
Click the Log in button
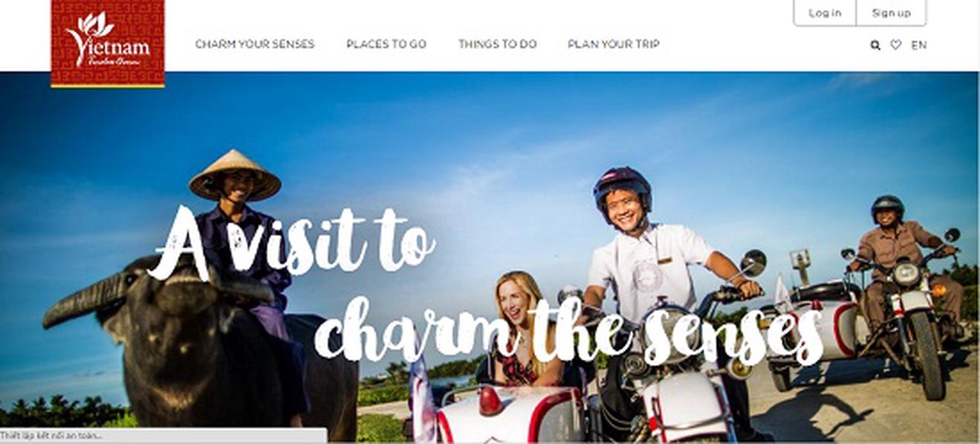(x=825, y=13)
